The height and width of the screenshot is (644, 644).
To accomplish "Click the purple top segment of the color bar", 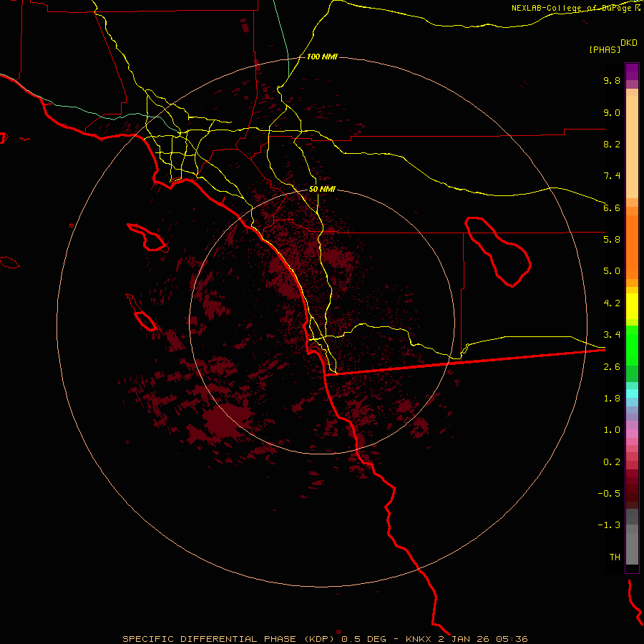I will coord(632,72).
